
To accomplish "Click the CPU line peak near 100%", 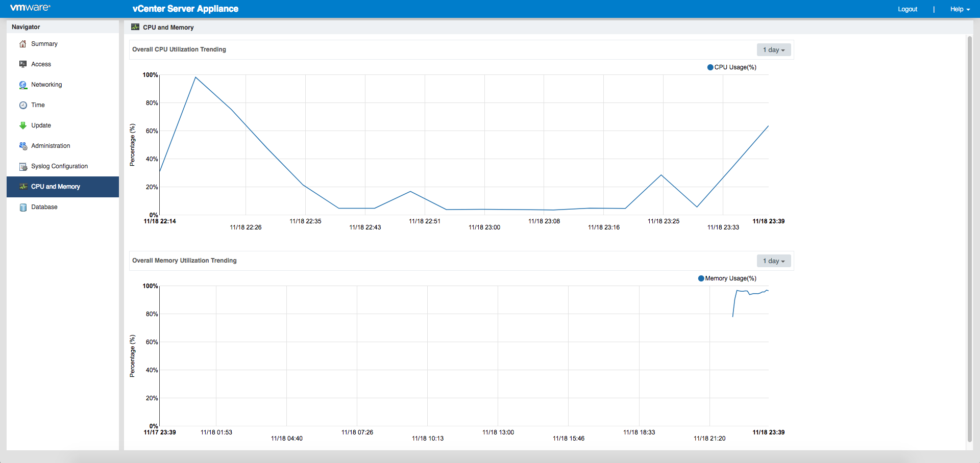I will coord(195,78).
